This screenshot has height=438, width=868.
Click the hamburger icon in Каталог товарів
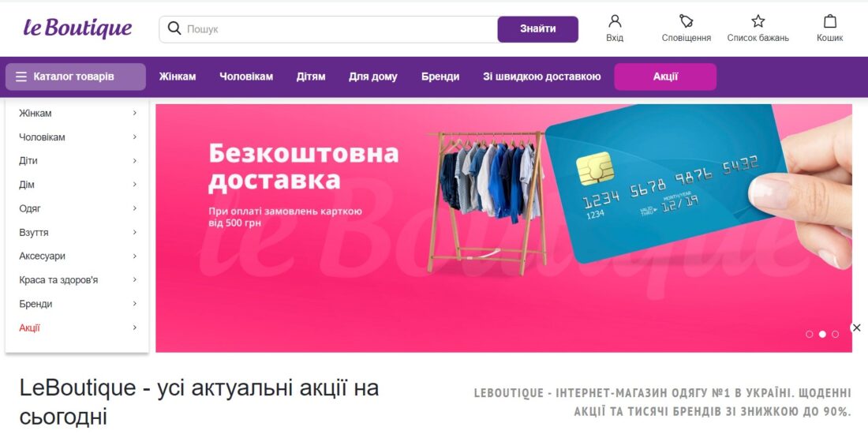[x=21, y=77]
